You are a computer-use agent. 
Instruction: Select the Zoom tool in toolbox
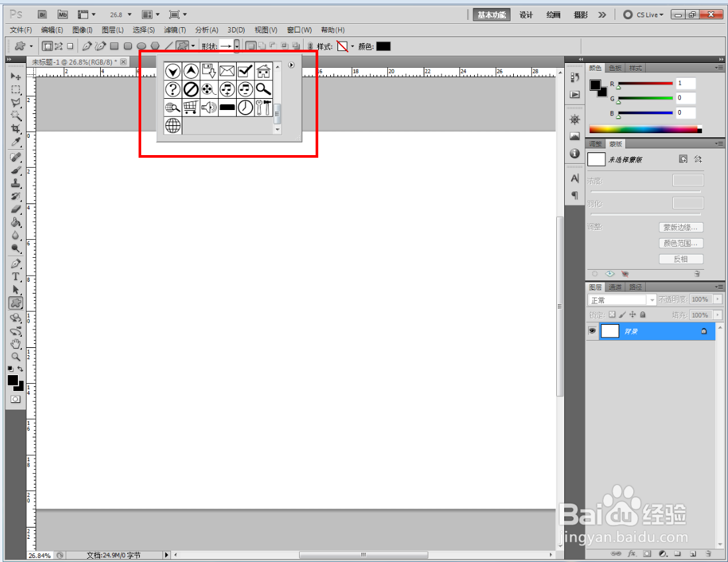pos(16,357)
